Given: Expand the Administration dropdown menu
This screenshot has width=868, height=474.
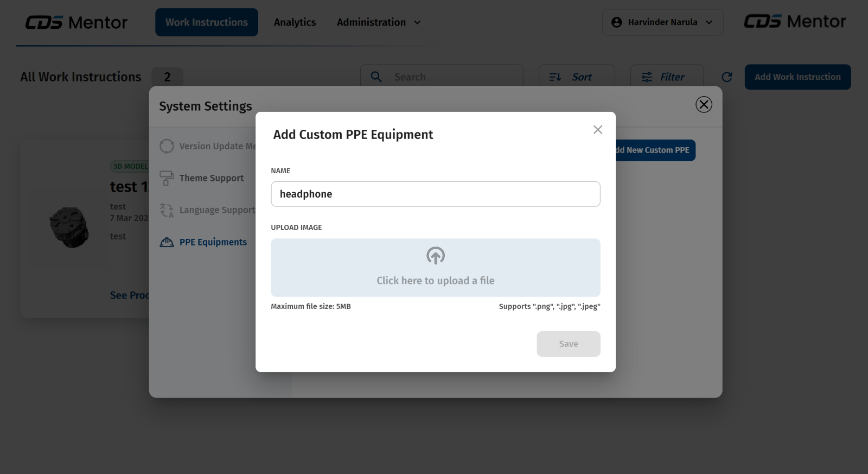Looking at the screenshot, I should [379, 22].
